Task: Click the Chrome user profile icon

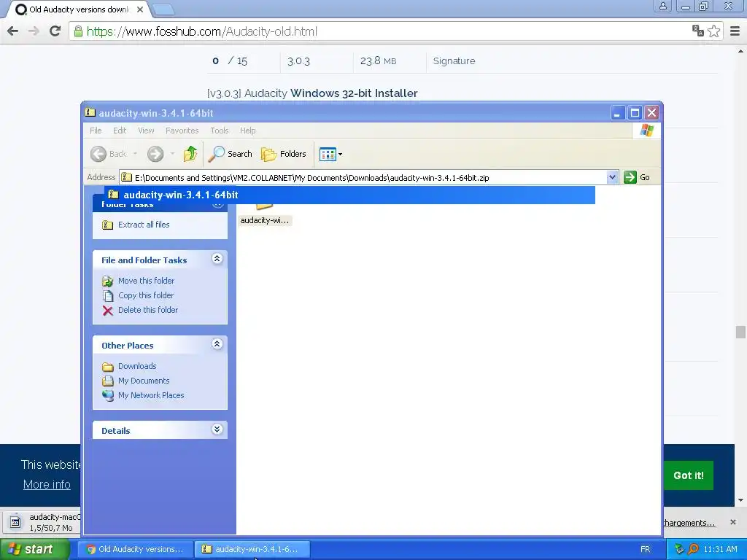Action: click(662, 6)
